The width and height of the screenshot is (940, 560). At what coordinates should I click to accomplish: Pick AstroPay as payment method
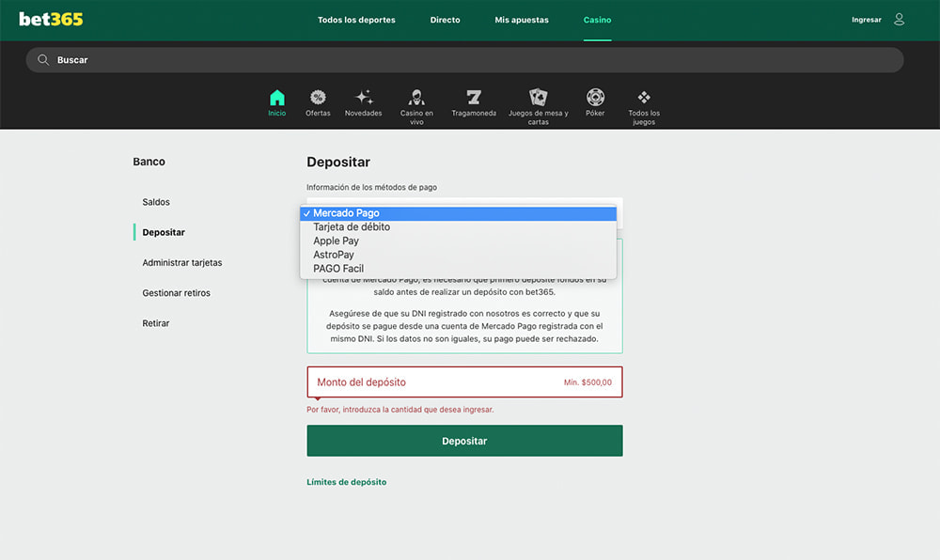pyautogui.click(x=334, y=255)
